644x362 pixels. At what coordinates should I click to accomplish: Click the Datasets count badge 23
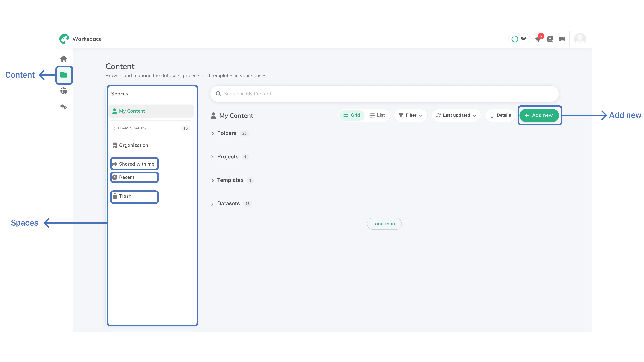coord(247,204)
